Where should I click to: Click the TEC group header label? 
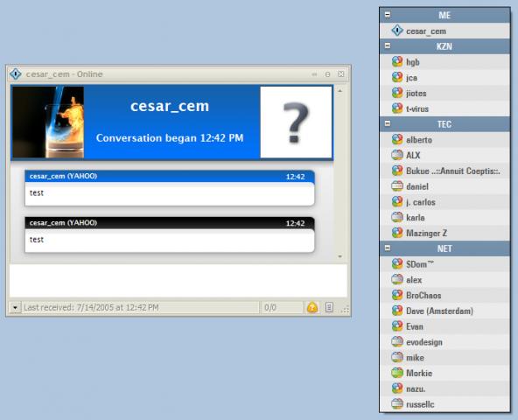[x=444, y=124]
